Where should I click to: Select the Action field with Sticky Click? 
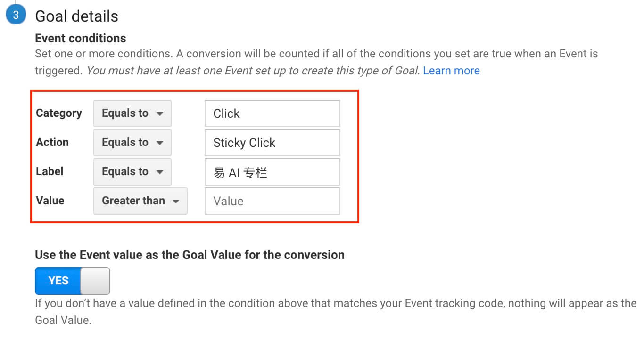click(272, 143)
